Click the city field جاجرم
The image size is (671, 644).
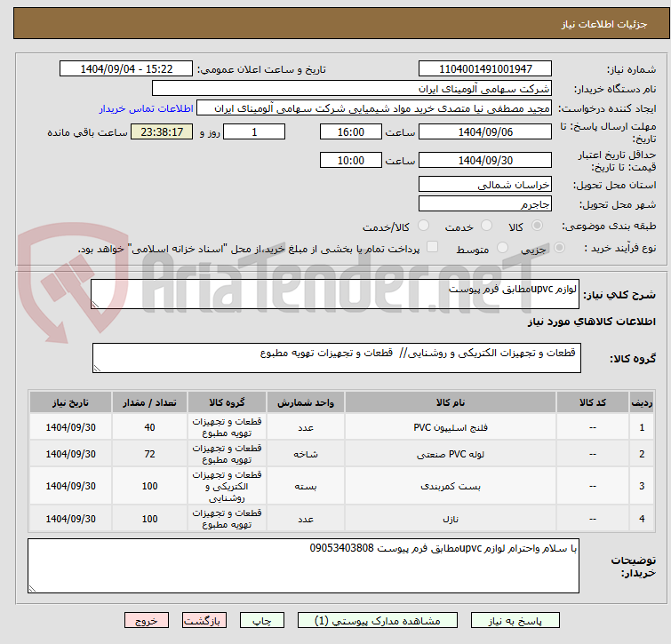click(x=485, y=204)
